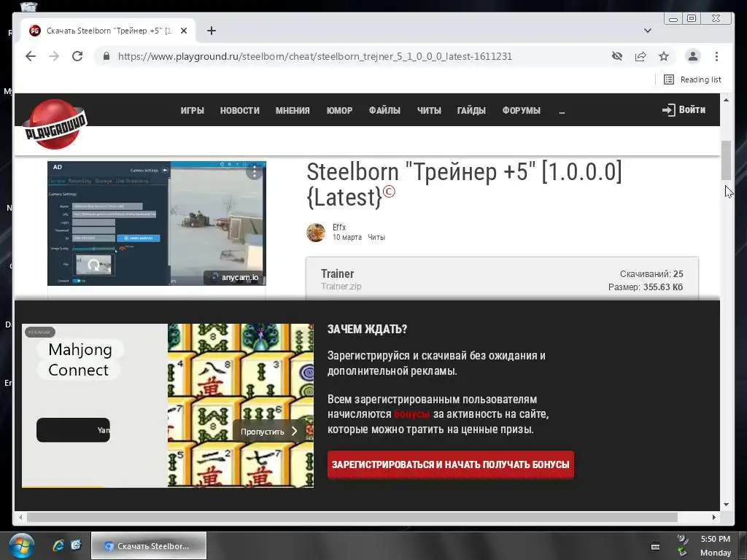Open the НОВОСТИ menu

(239, 111)
